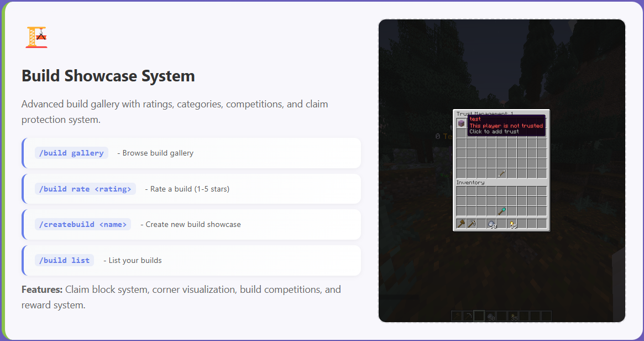The width and height of the screenshot is (644, 341).
Task: Click the 50-count item in the hotbar
Action: [491, 316]
